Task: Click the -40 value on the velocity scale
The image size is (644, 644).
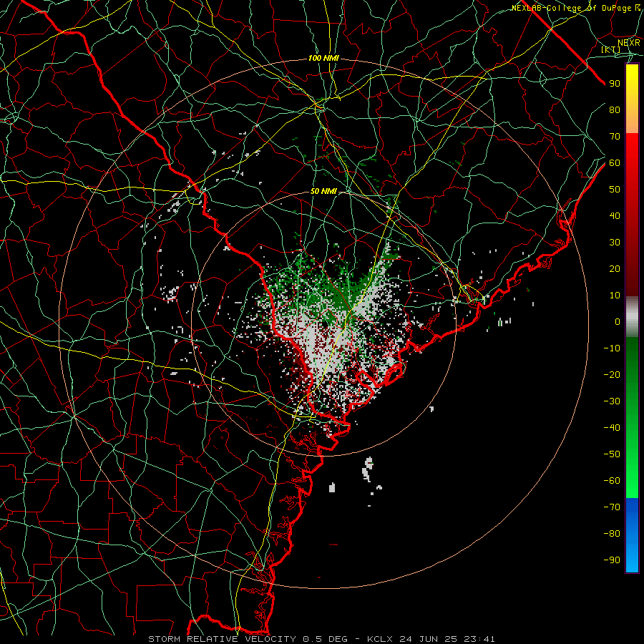Action: coord(612,428)
